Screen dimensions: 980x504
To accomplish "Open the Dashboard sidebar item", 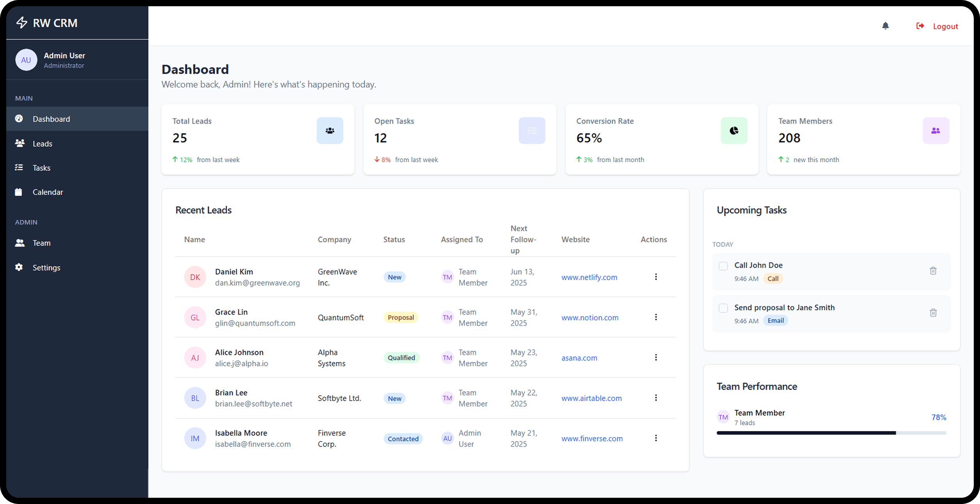I will click(x=77, y=119).
